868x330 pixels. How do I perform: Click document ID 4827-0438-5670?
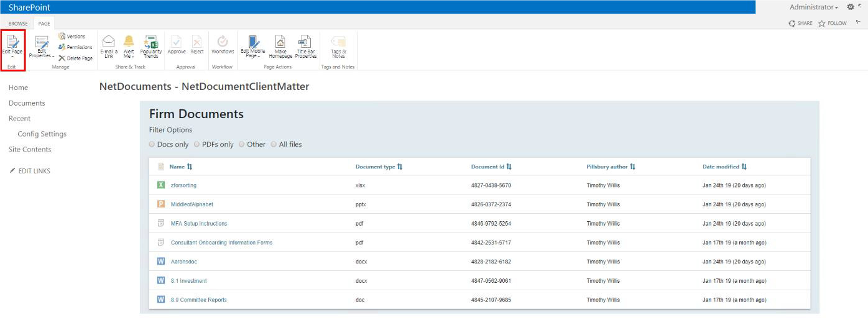pos(491,185)
